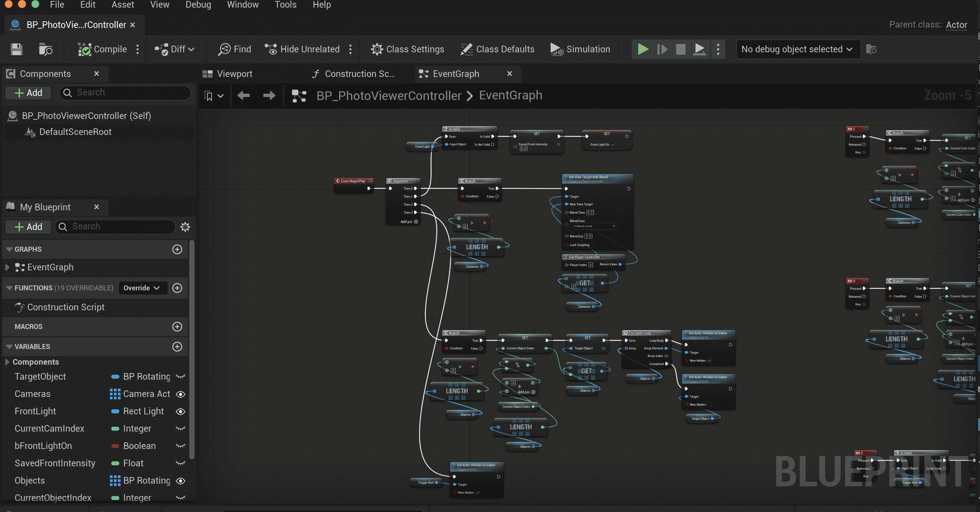Expand the Components variable category

coord(7,362)
